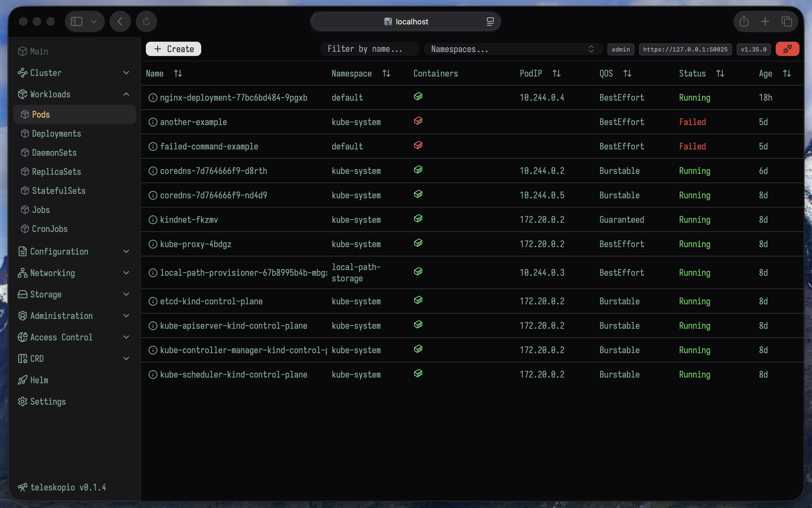Click the container icon of kube-scheduler-kind-control-plane

[418, 373]
